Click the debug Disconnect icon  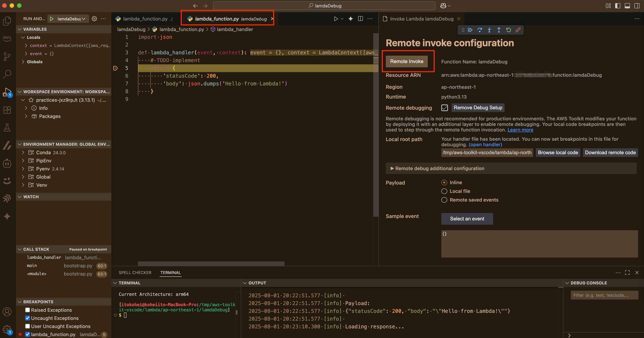(x=518, y=30)
